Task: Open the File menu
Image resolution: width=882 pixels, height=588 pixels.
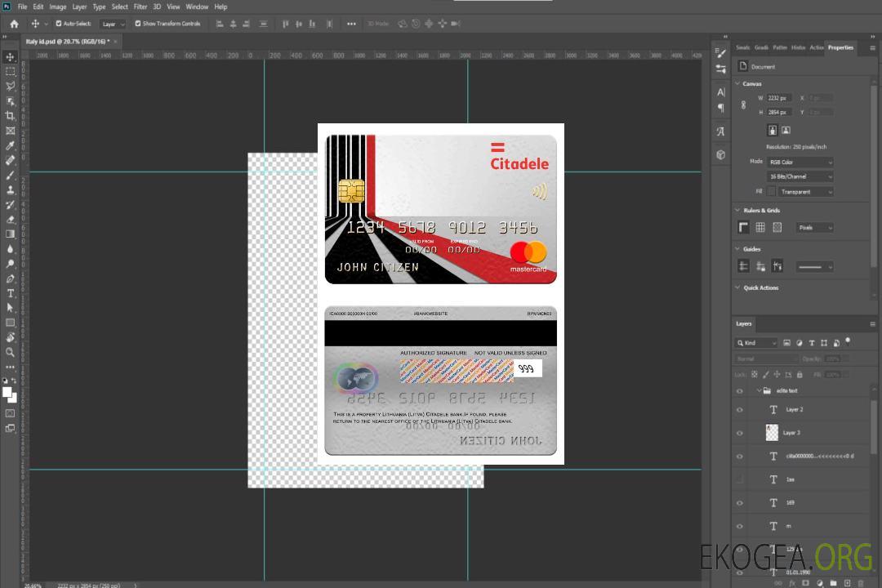Action: pyautogui.click(x=23, y=7)
